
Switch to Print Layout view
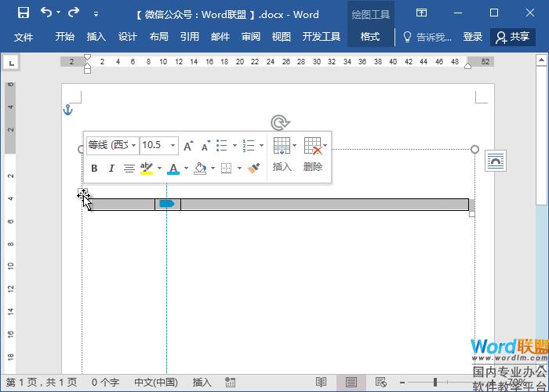pos(351,383)
